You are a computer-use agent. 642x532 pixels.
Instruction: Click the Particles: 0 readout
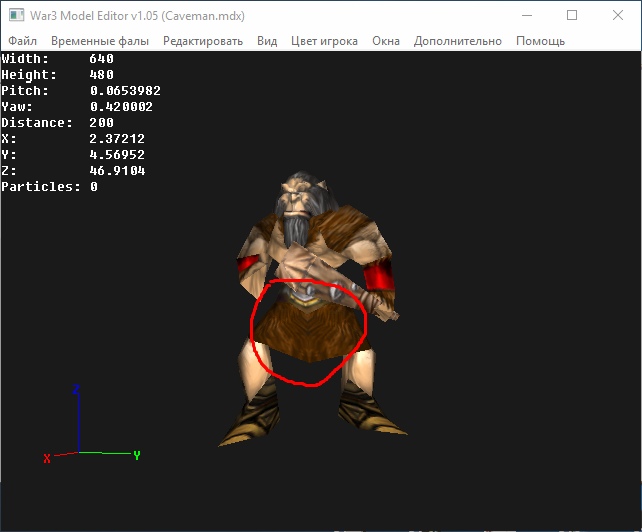point(50,187)
